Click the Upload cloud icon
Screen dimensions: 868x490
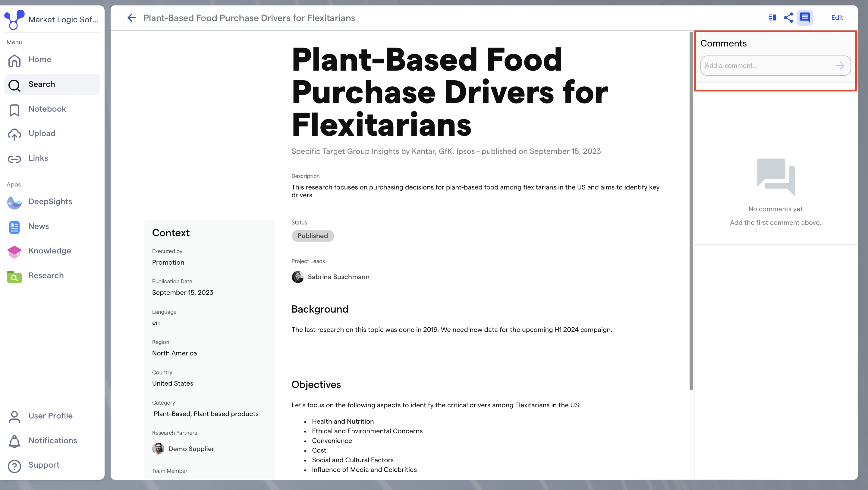(14, 134)
